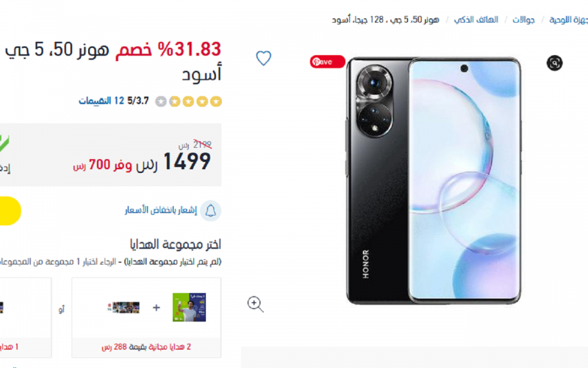Click the small streaming gift thumbnail

pos(126,308)
